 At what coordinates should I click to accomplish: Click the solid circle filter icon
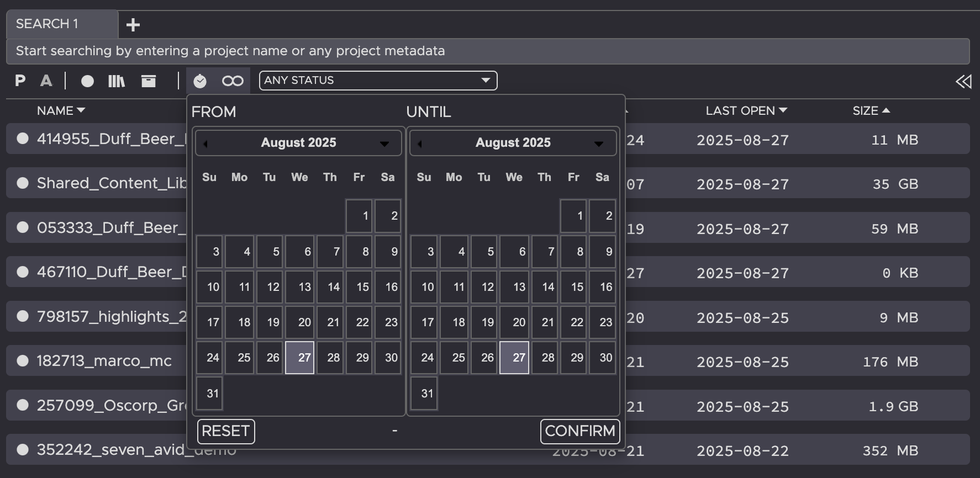click(x=87, y=81)
